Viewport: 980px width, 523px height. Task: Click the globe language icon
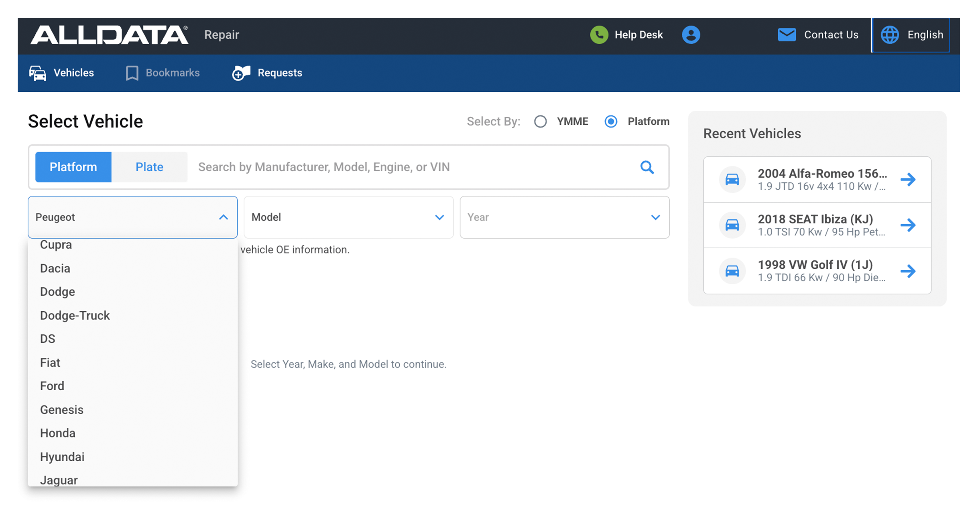tap(890, 35)
